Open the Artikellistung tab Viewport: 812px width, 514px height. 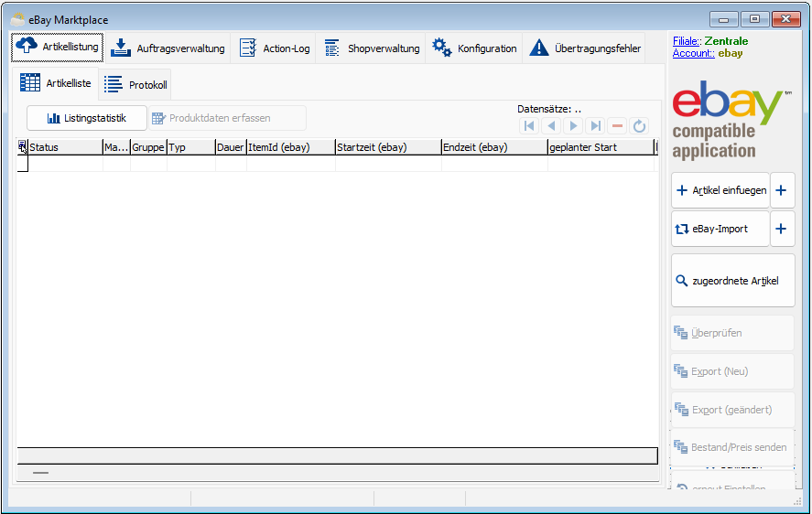(x=57, y=48)
